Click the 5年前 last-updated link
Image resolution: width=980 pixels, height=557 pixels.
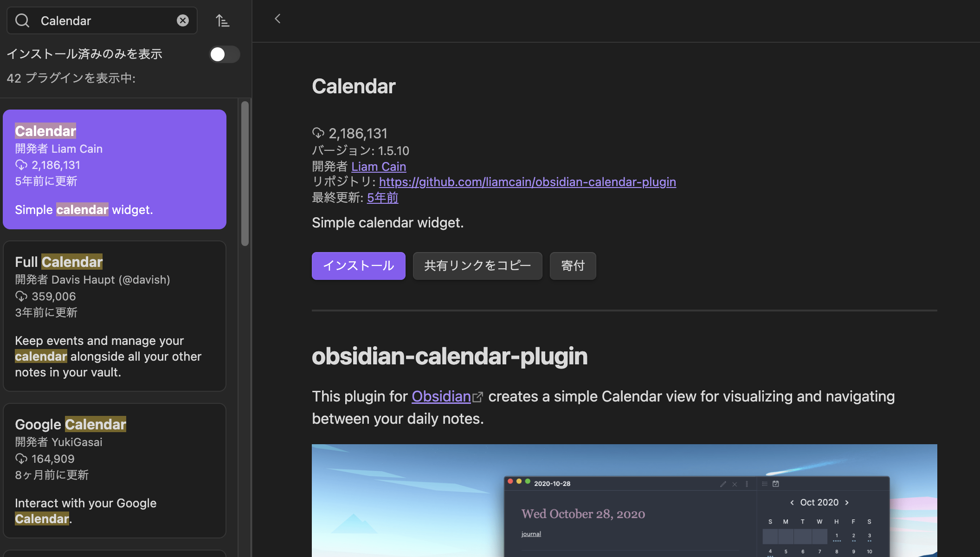click(382, 198)
